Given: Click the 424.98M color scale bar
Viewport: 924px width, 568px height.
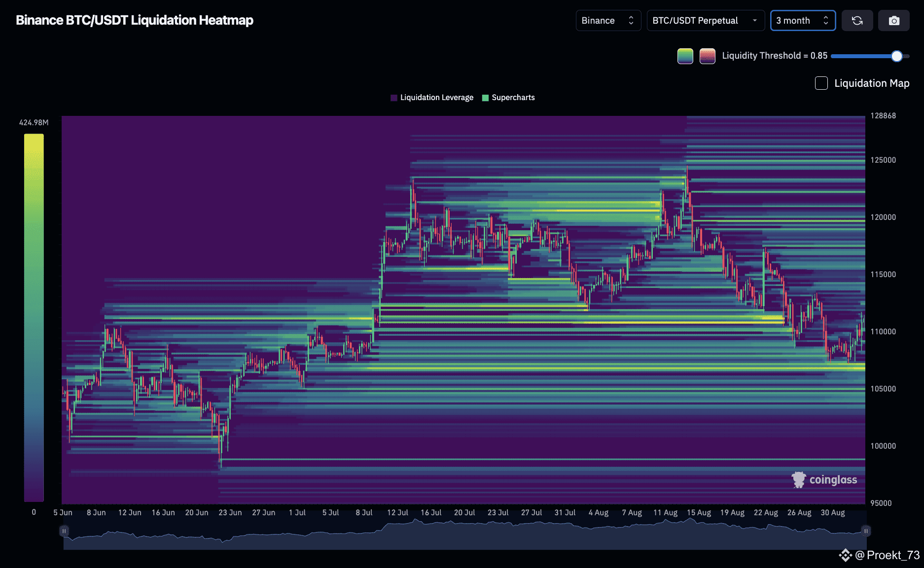Looking at the screenshot, I should (34, 318).
